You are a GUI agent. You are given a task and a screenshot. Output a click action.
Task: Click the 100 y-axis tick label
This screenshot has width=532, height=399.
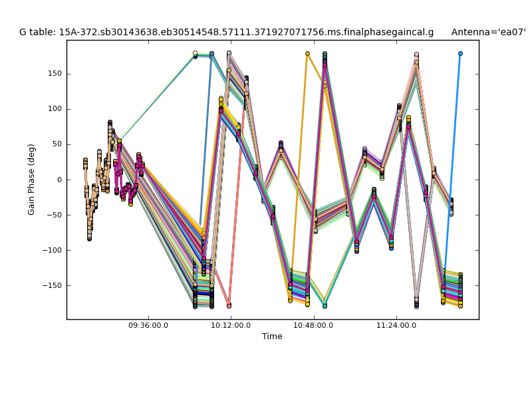tap(54, 109)
